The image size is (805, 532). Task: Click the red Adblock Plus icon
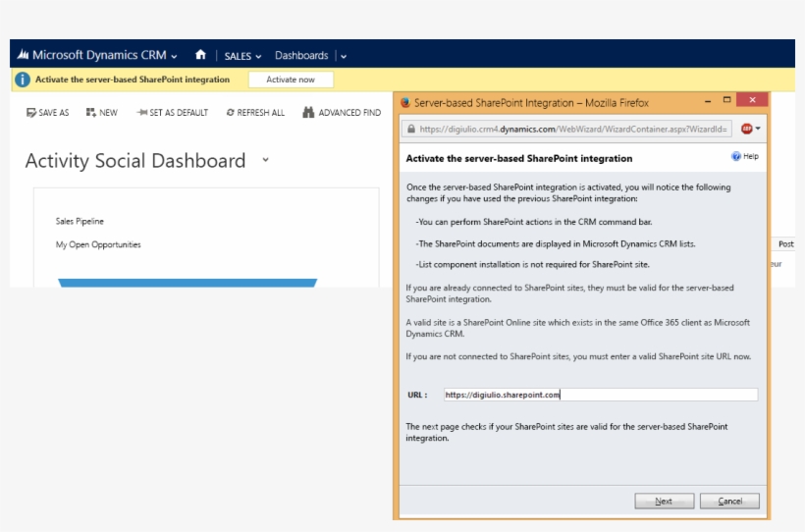click(746, 129)
